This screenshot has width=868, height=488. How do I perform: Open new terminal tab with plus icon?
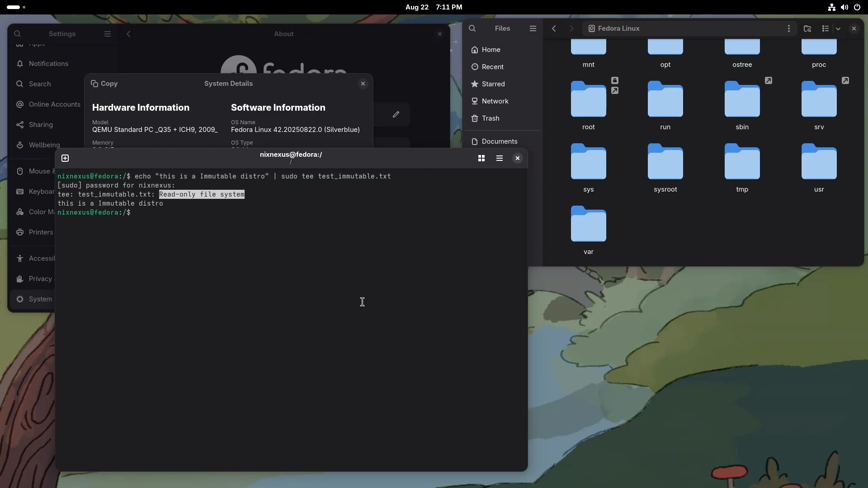pos(65,158)
